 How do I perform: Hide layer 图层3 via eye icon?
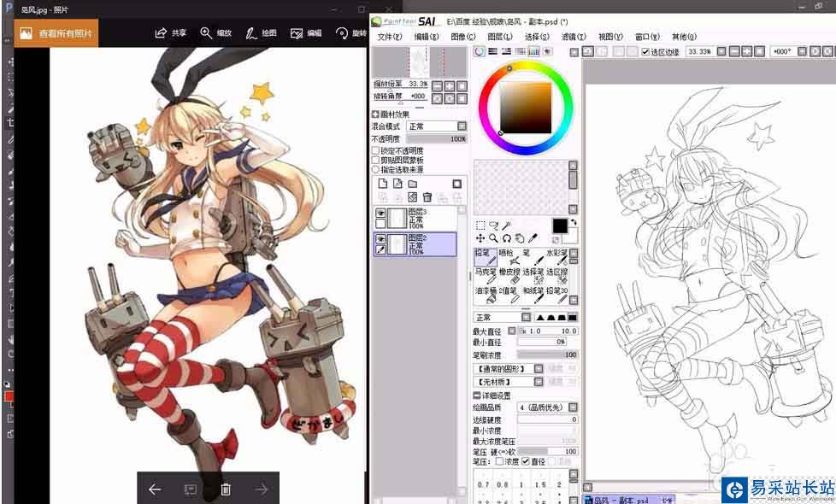coord(380,213)
